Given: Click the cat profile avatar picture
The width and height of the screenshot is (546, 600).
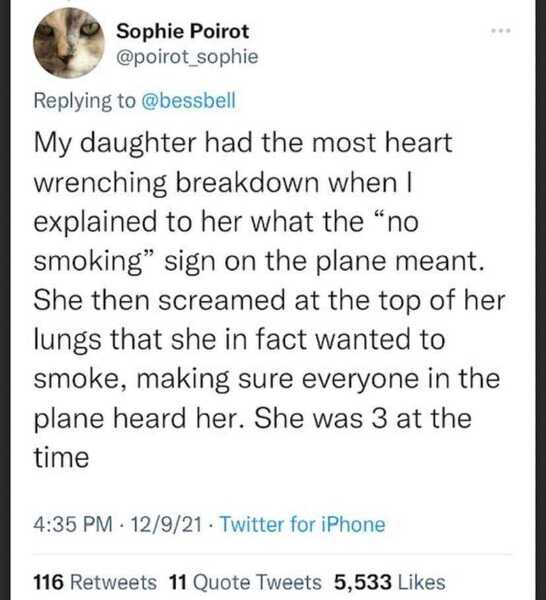Looking at the screenshot, I should coord(69,43).
